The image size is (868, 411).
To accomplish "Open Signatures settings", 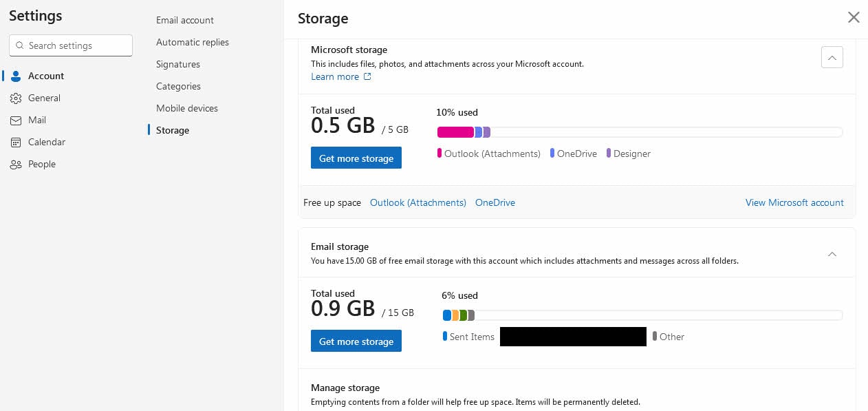I will click(178, 64).
